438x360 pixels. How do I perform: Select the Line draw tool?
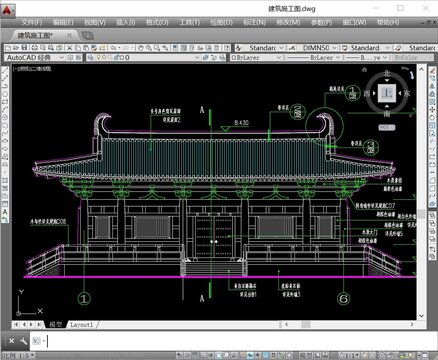5,71
